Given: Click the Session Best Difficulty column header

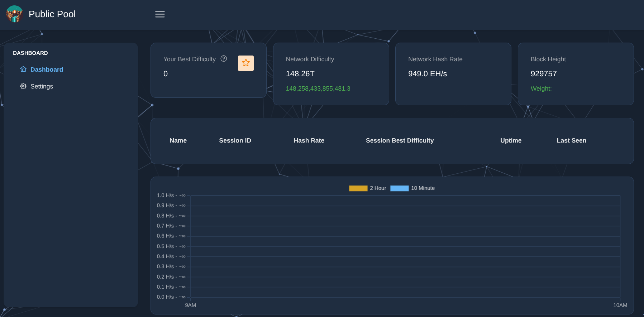Looking at the screenshot, I should pyautogui.click(x=400, y=140).
